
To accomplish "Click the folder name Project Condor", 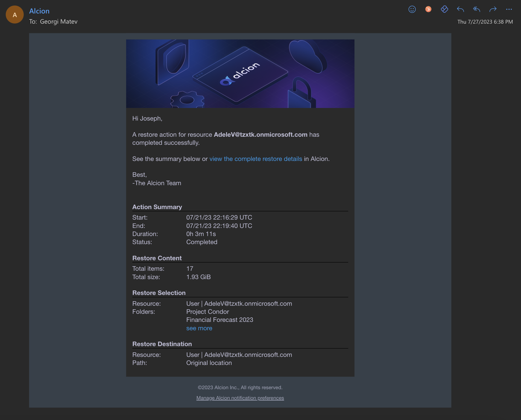I will pyautogui.click(x=208, y=312).
